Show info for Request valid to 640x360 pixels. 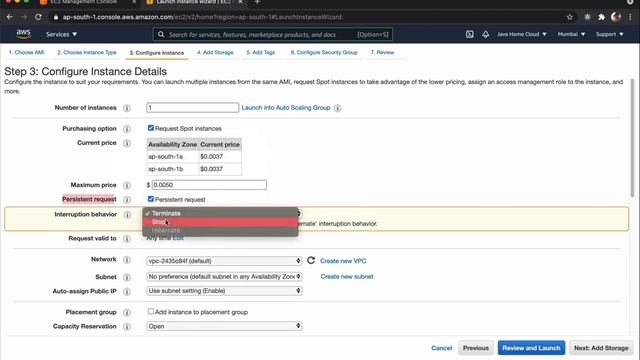pos(127,238)
